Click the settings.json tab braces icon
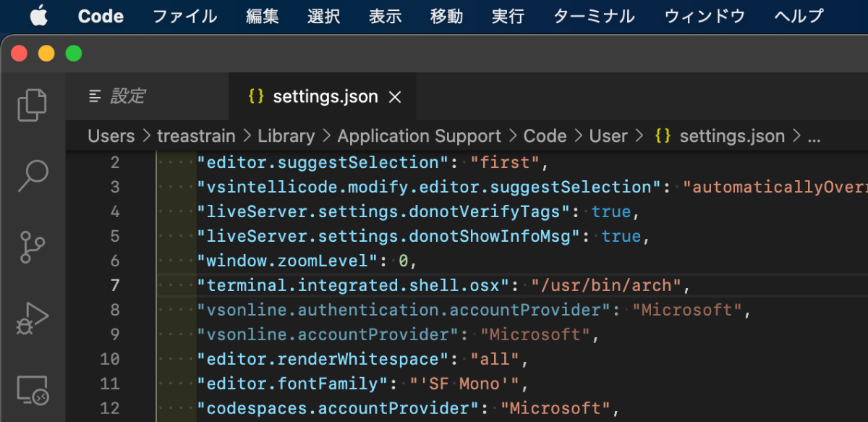The height and width of the screenshot is (422, 868). 255,97
